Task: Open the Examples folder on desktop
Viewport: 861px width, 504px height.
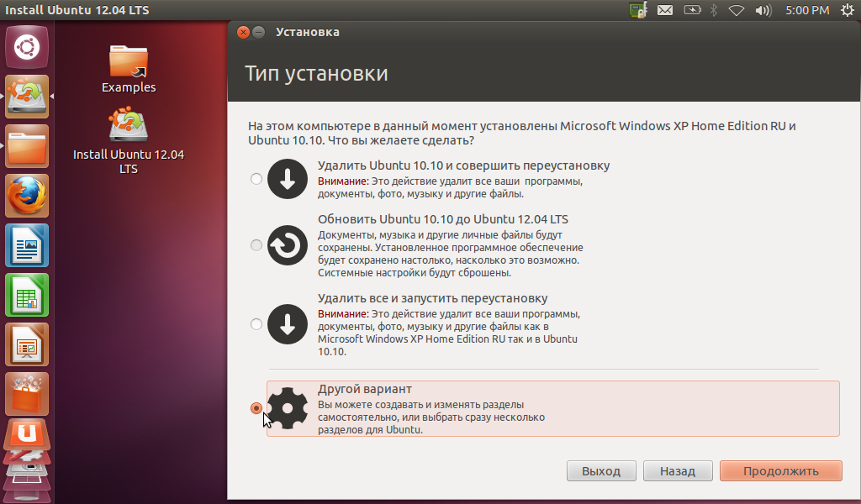Action: tap(129, 69)
